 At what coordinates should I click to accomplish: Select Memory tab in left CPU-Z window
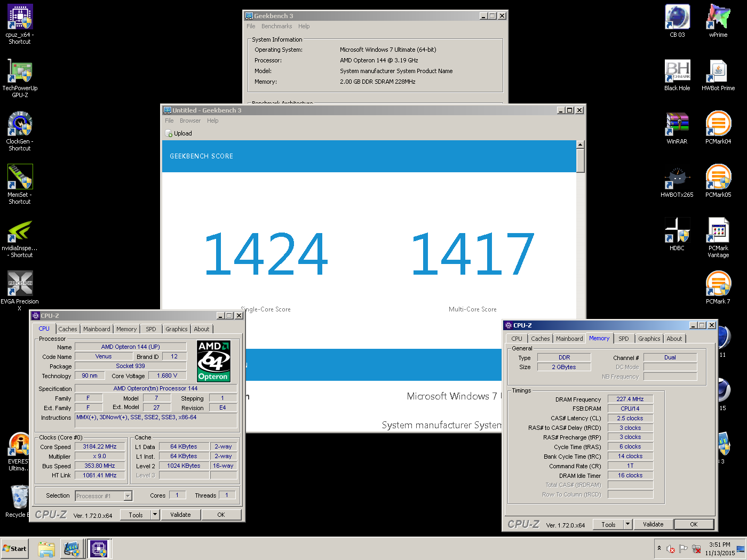126,329
